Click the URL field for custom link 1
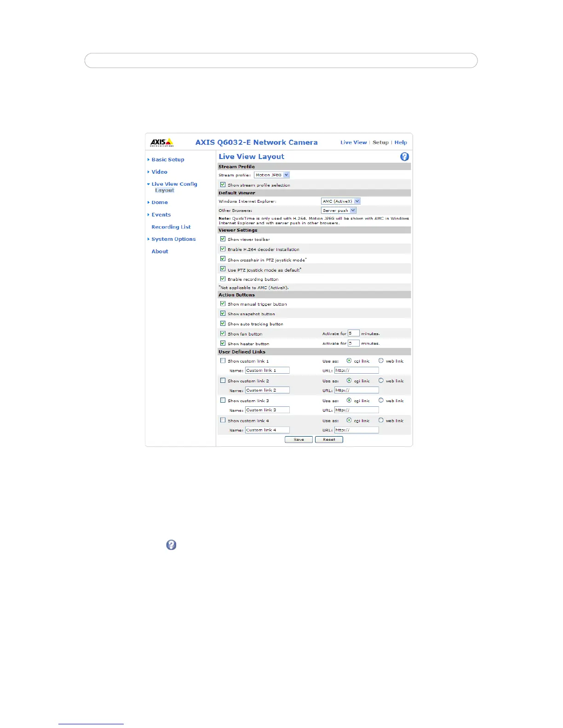The height and width of the screenshot is (728, 563). 356,370
